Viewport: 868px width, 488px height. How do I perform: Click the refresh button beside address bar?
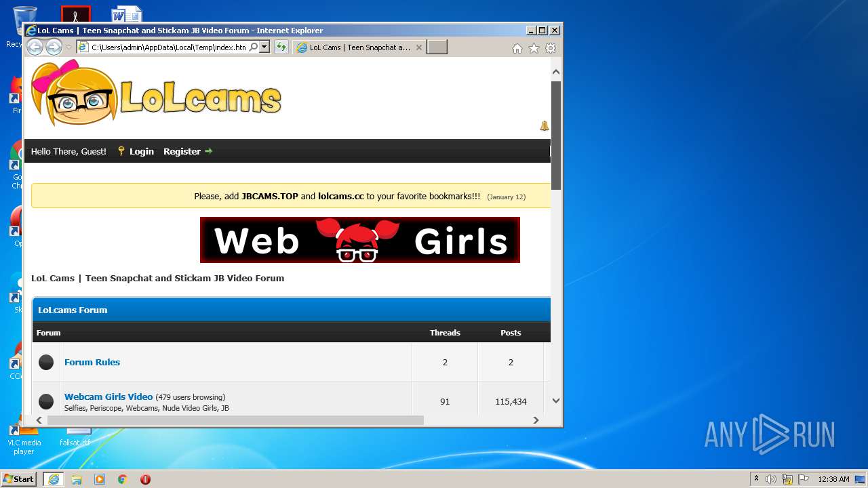(x=281, y=47)
